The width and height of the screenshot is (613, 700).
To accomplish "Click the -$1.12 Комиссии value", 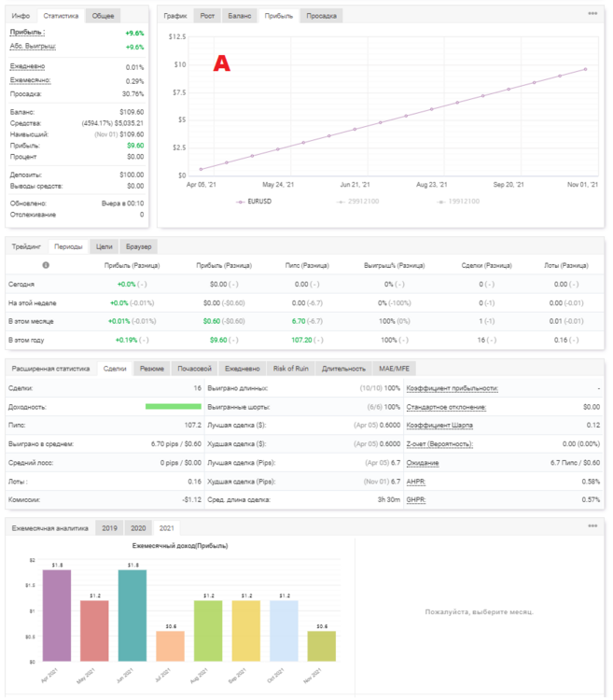I will (x=192, y=499).
